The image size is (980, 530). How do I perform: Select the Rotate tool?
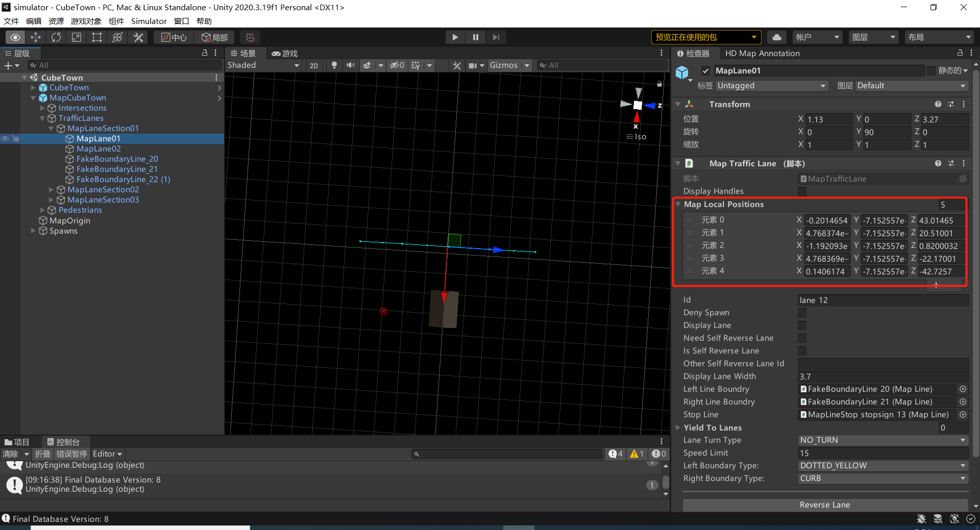click(56, 37)
